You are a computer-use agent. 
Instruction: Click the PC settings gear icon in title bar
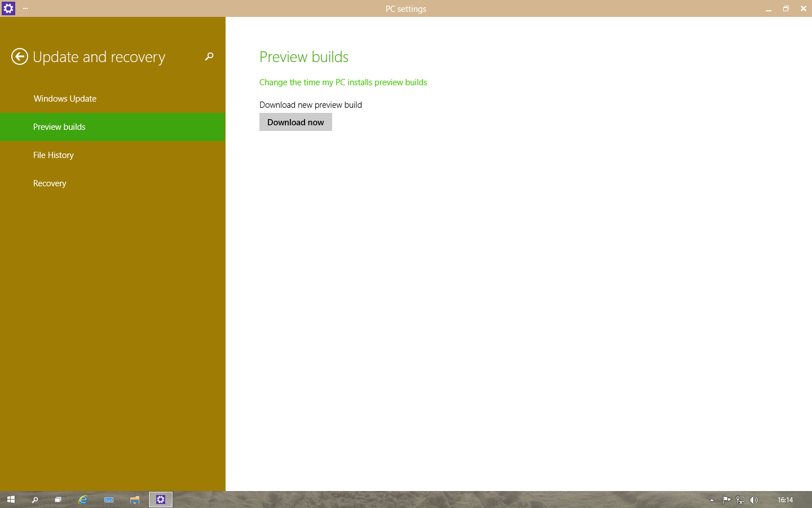click(x=8, y=8)
